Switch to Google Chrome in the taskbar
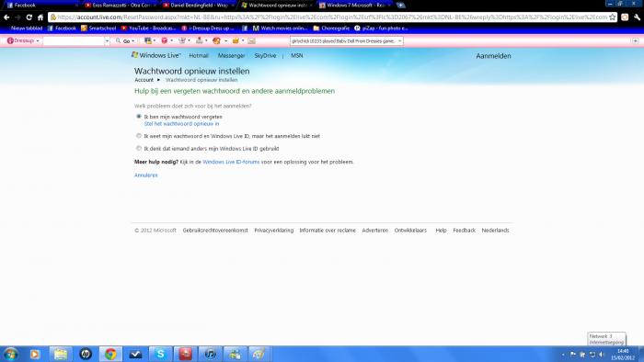This screenshot has width=644, height=362. [110, 354]
